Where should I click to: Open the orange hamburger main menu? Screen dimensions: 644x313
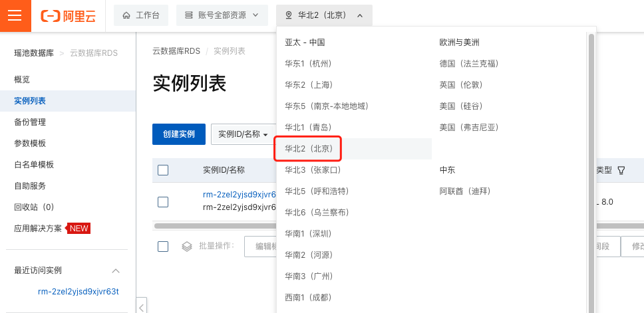tap(15, 15)
